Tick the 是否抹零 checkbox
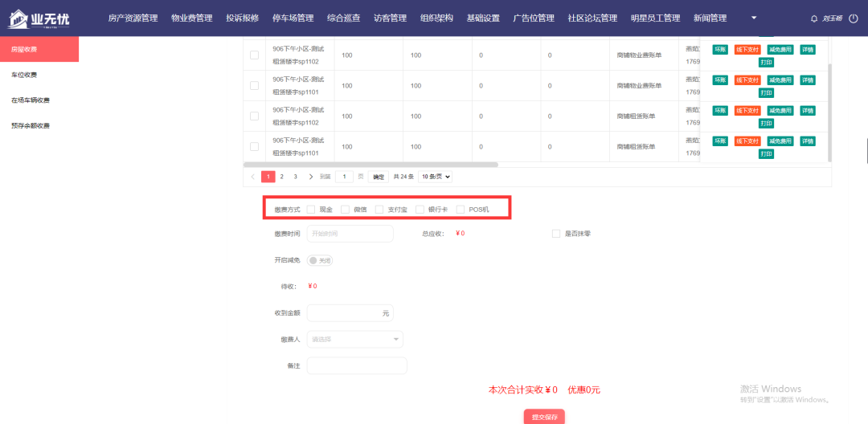 [556, 234]
